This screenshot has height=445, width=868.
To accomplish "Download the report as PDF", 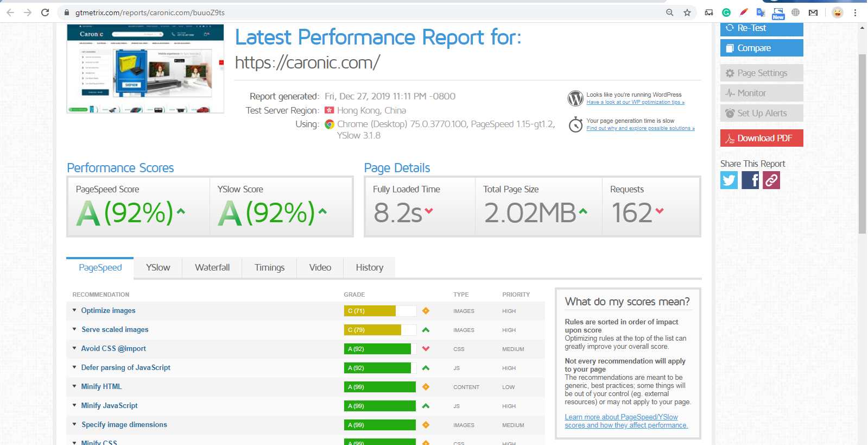I will (762, 138).
